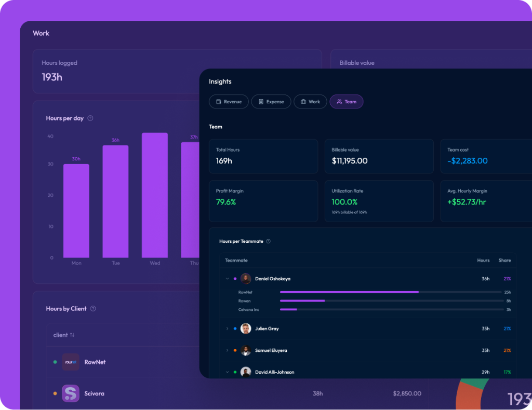Click the Tuesday 36h bar in the chart
Image resolution: width=532 pixels, height=410 pixels.
(116, 201)
